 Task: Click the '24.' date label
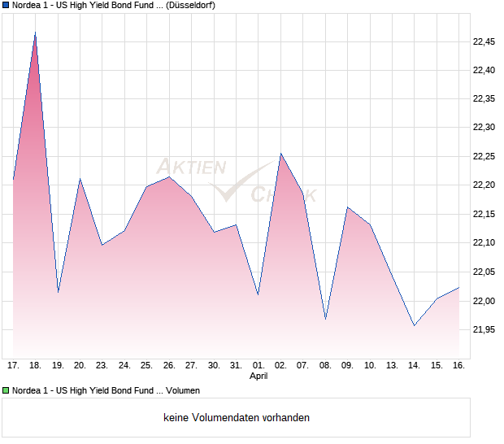(124, 366)
